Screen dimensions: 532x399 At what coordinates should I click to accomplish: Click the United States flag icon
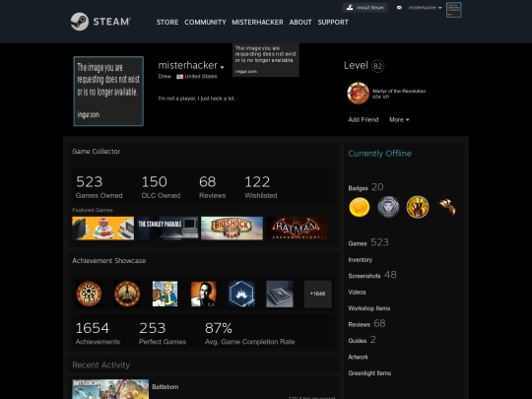click(180, 77)
